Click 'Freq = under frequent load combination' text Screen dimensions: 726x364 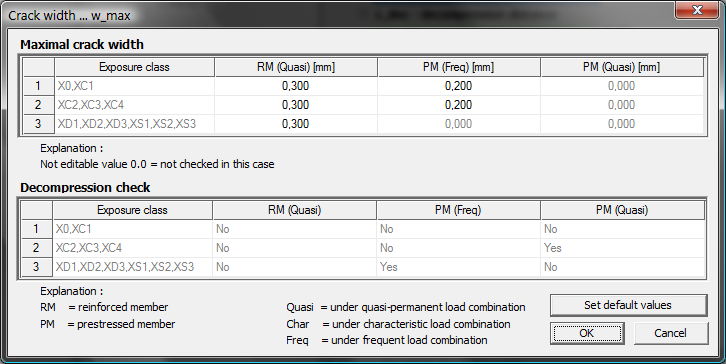tap(387, 340)
